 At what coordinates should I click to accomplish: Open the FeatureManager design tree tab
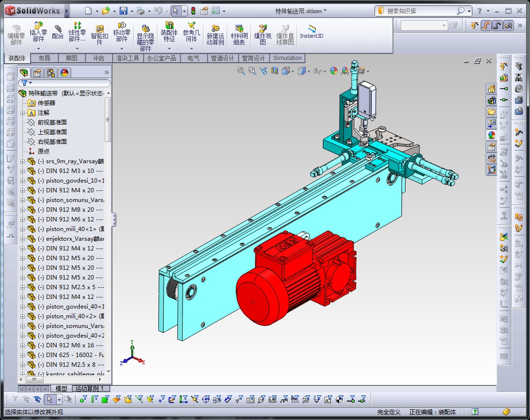24,72
